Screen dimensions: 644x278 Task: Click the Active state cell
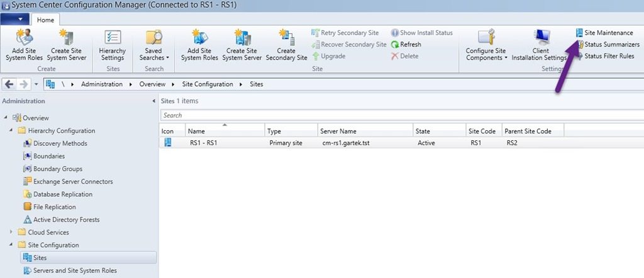coord(426,143)
